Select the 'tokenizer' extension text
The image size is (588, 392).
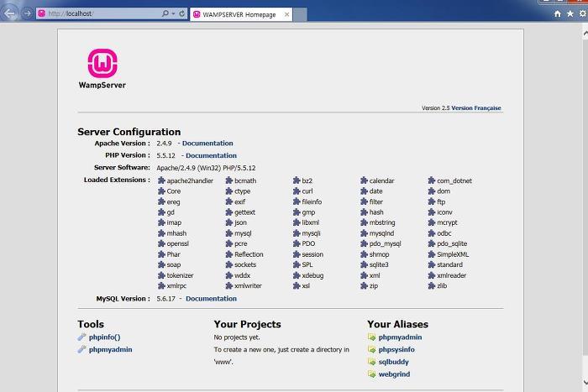coord(180,275)
